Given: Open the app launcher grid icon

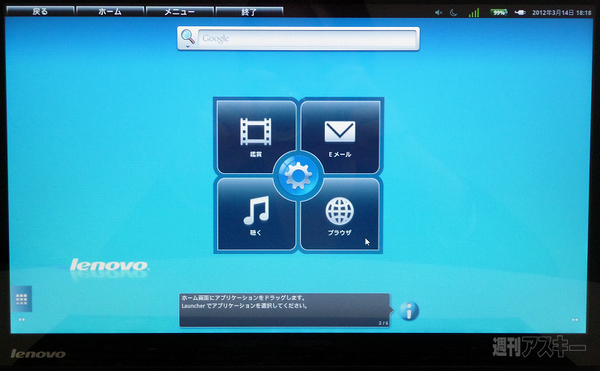Looking at the screenshot, I should pos(21,299).
